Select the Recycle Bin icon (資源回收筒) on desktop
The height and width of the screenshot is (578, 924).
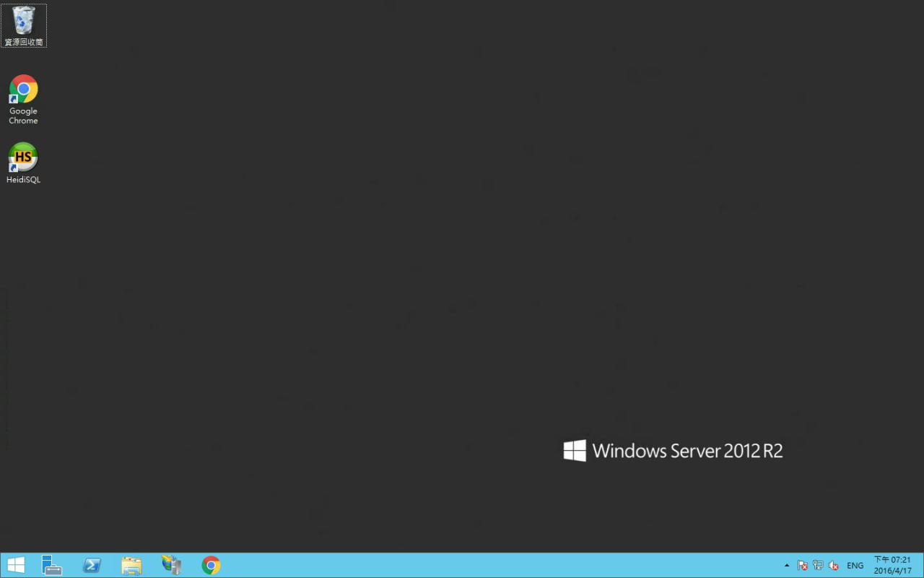[24, 25]
